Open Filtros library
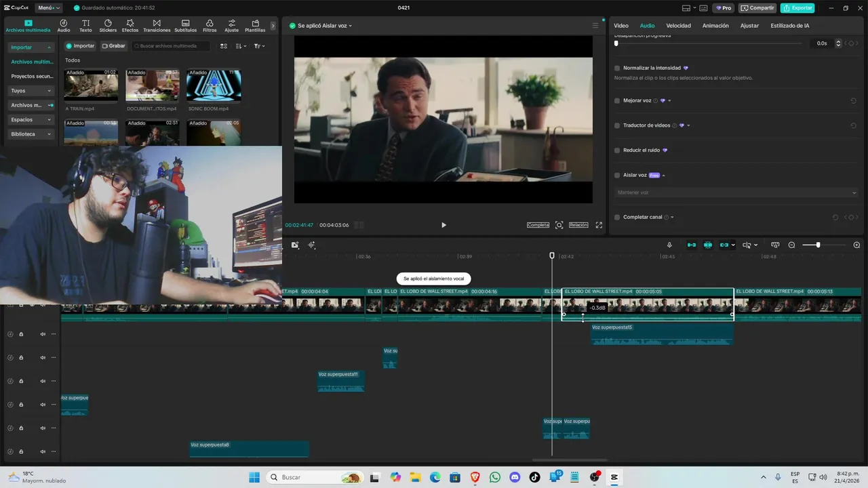The width and height of the screenshot is (868, 488). coord(210,26)
